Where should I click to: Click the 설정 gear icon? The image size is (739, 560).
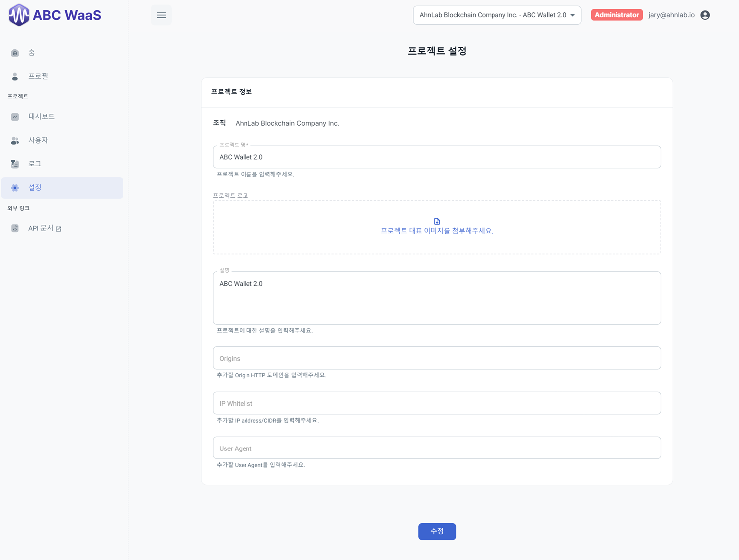tap(15, 188)
